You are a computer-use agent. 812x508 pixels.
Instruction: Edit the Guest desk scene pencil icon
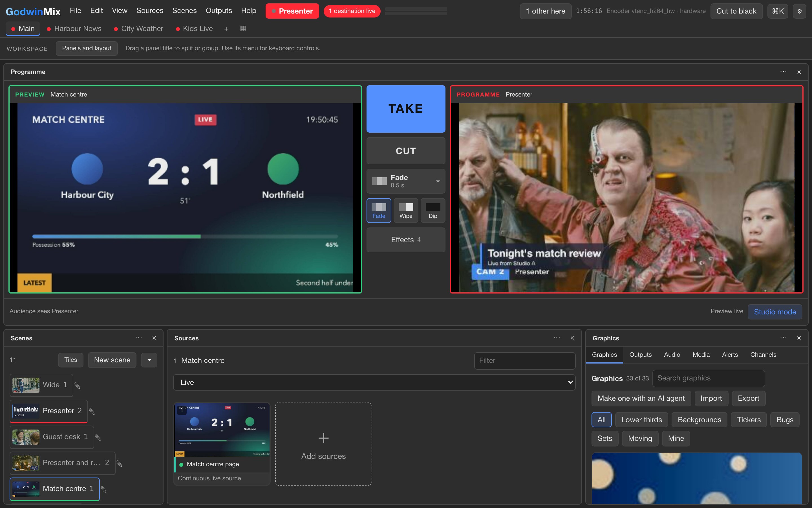point(98,437)
